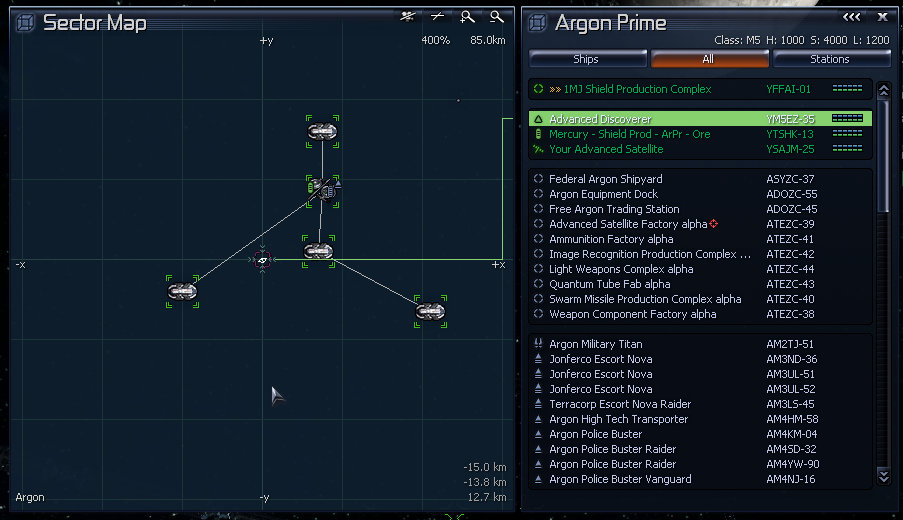Select the lower-right station icon on the map
This screenshot has height=520, width=903.
pos(430,312)
